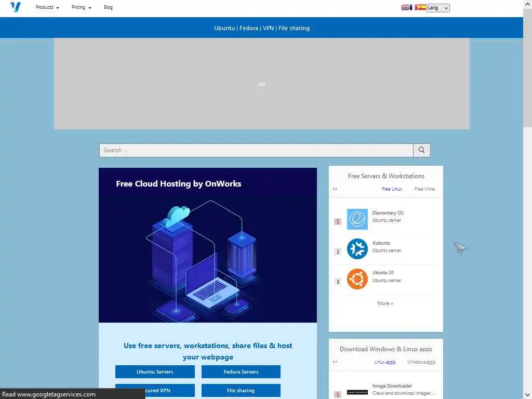Click the rank 2 badge beside Kubuntu
The width and height of the screenshot is (532, 399).
pyautogui.click(x=338, y=251)
